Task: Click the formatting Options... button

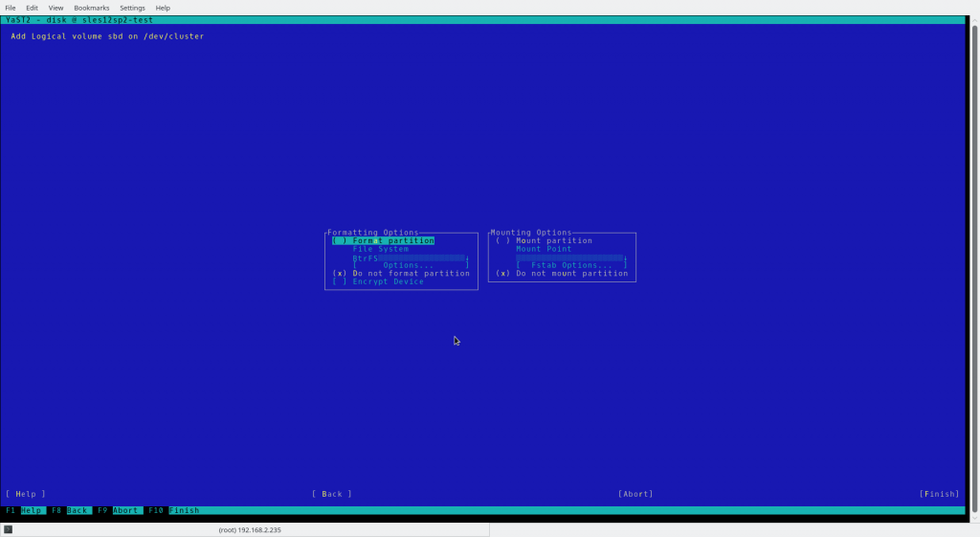Action: pyautogui.click(x=410, y=265)
